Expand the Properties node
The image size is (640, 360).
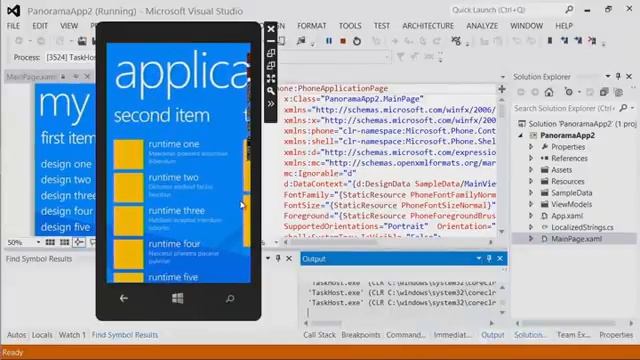531,147
